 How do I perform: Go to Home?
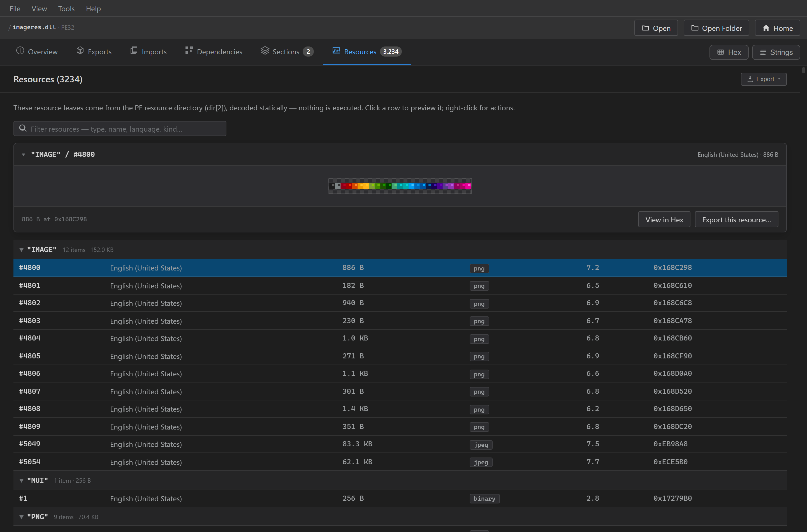(778, 28)
